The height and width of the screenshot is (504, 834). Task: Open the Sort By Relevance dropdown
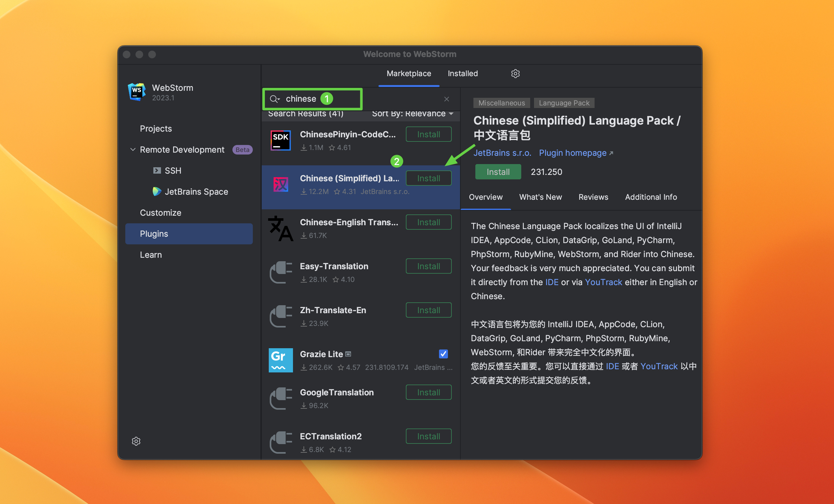412,114
